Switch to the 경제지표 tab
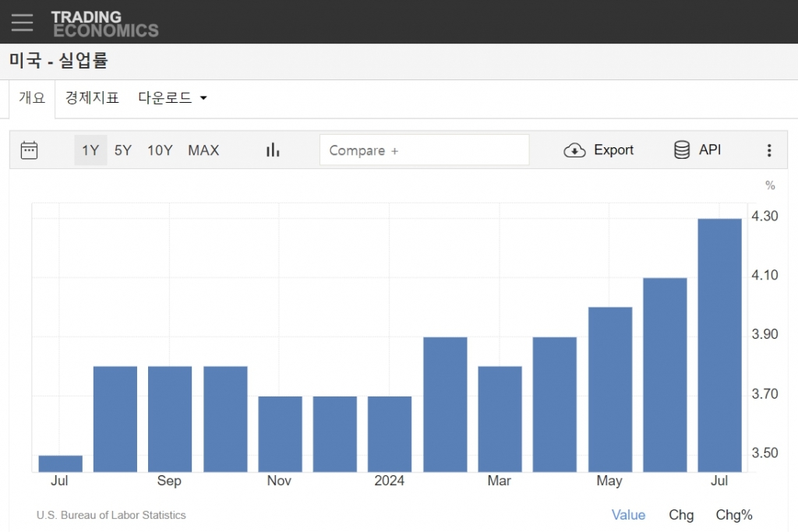The image size is (798, 532). [x=92, y=98]
